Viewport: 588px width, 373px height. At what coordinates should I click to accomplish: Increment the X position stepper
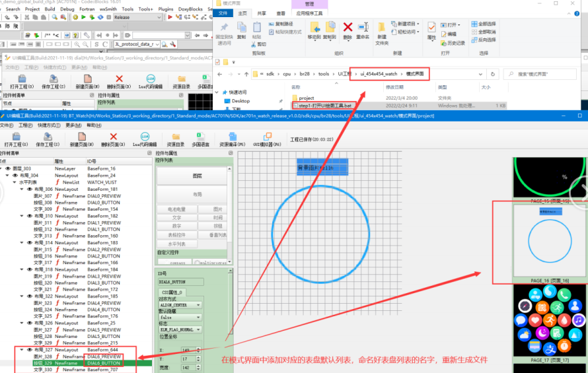198,349
